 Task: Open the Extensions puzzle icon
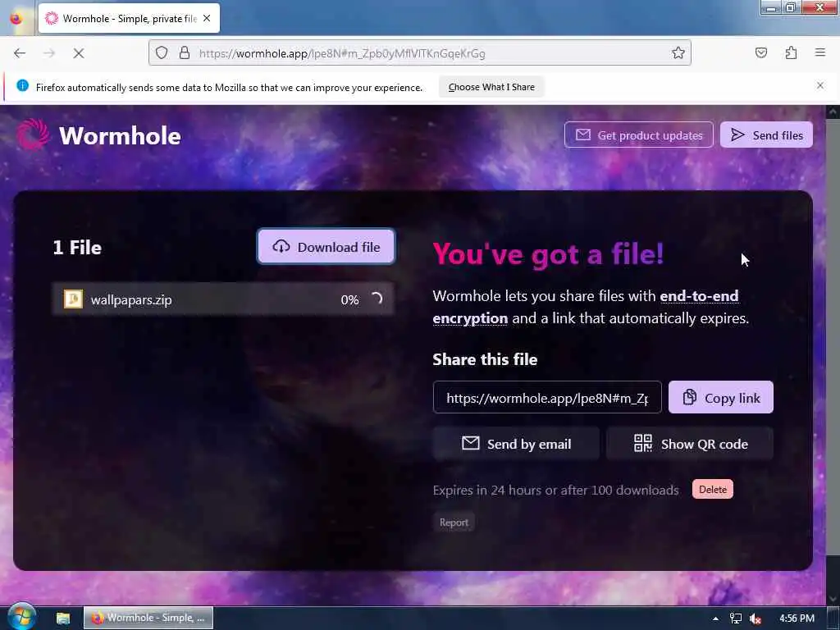tap(791, 52)
